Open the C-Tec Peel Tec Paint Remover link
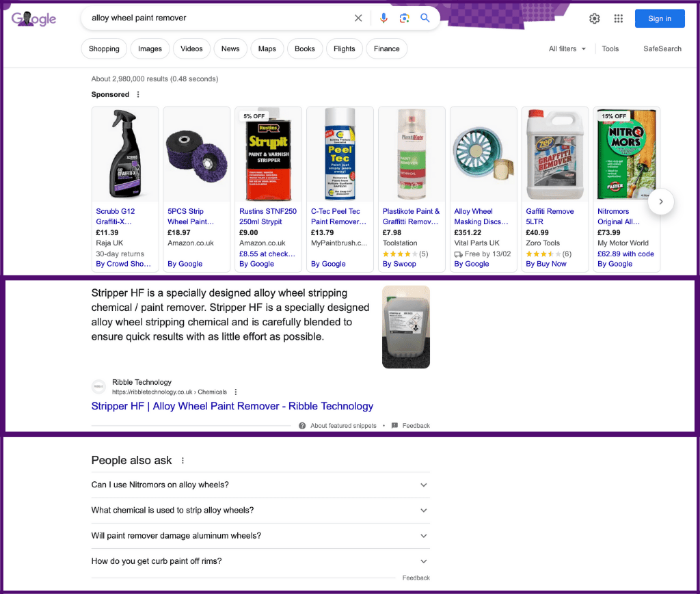 coord(338,217)
